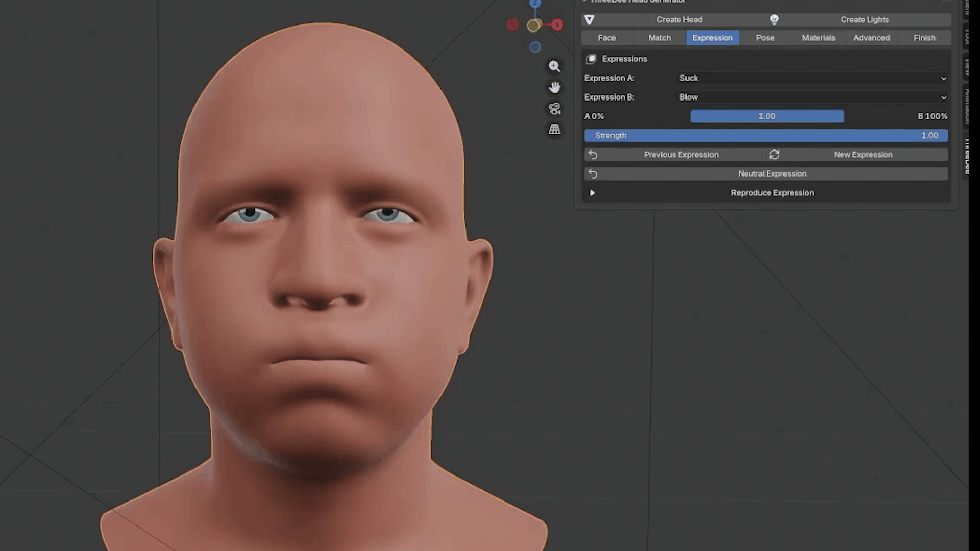The height and width of the screenshot is (551, 980).
Task: Click the undo arrow icon on Previous Expression
Action: pyautogui.click(x=593, y=155)
